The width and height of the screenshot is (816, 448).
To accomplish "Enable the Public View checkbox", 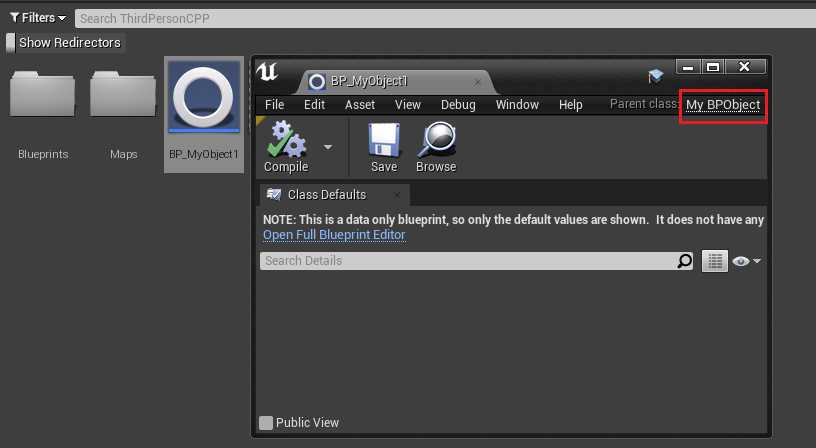I will (x=266, y=423).
